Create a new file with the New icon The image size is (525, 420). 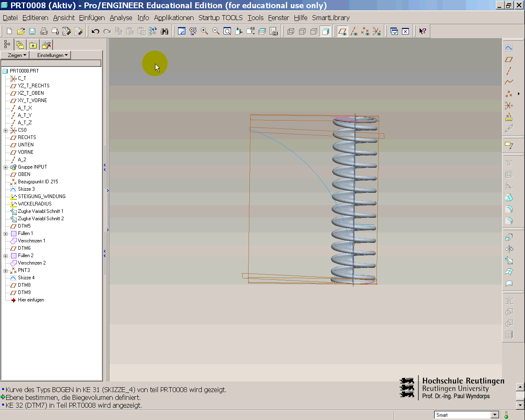[9, 31]
